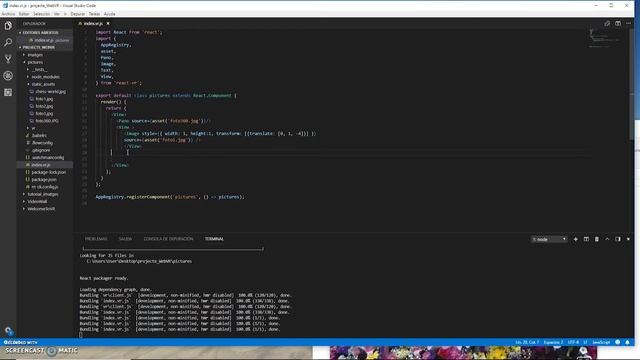Open the Manage gear icon at bottom left

point(8,330)
